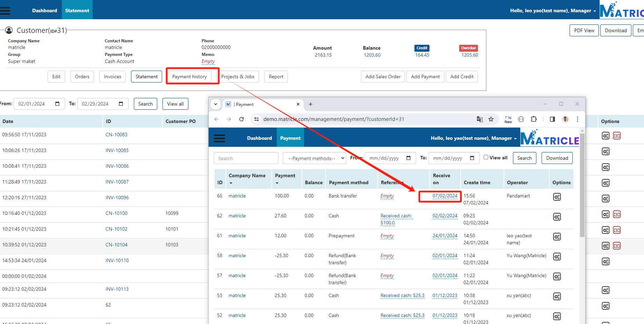Screen dimensions: 644x324
Task: Open calendar picker for statement To date
Action: click(121, 104)
